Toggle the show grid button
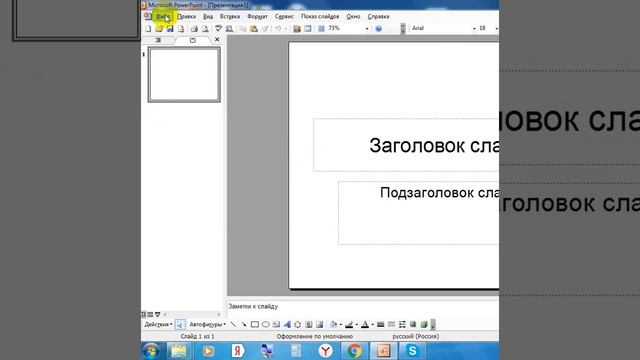This screenshot has width=640, height=360. pyautogui.click(x=321, y=29)
